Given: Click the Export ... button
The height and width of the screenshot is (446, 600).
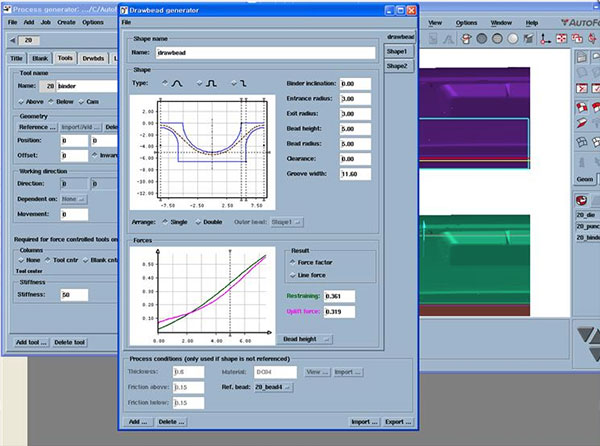Looking at the screenshot, I should [398, 422].
